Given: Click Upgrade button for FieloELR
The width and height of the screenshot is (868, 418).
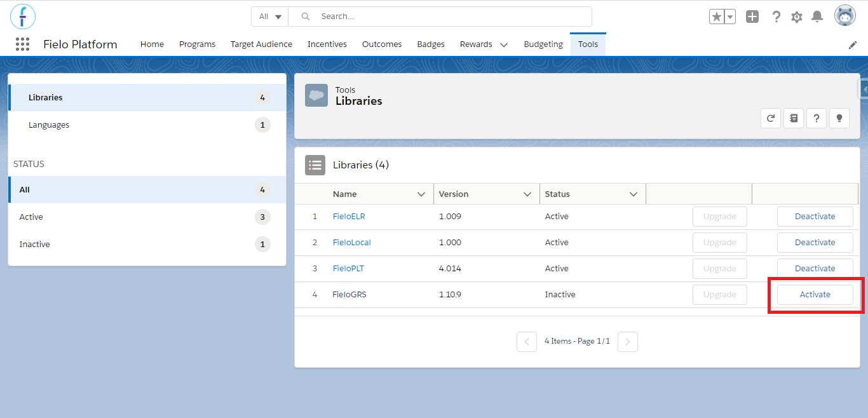Looking at the screenshot, I should coord(720,217).
